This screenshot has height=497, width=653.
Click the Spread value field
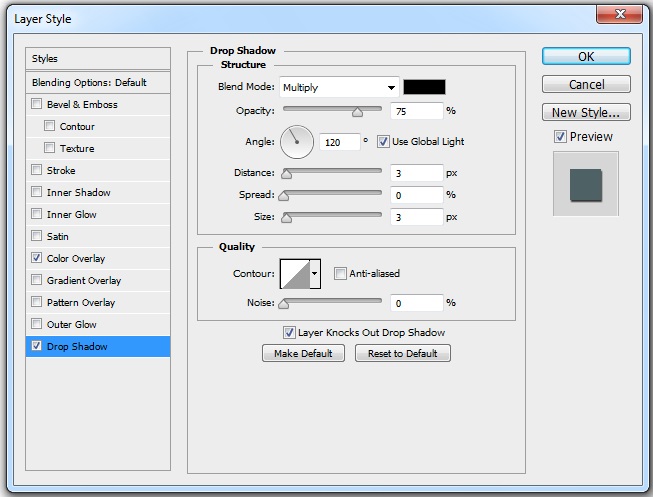416,195
